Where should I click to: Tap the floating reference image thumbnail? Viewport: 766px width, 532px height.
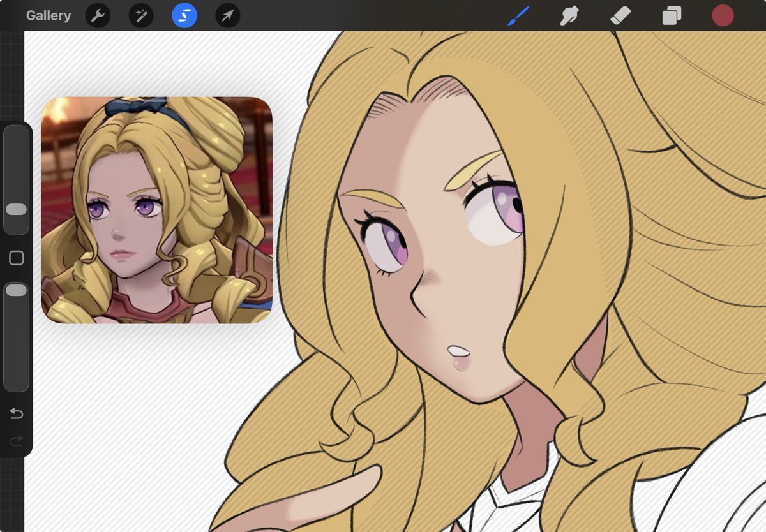click(x=157, y=210)
